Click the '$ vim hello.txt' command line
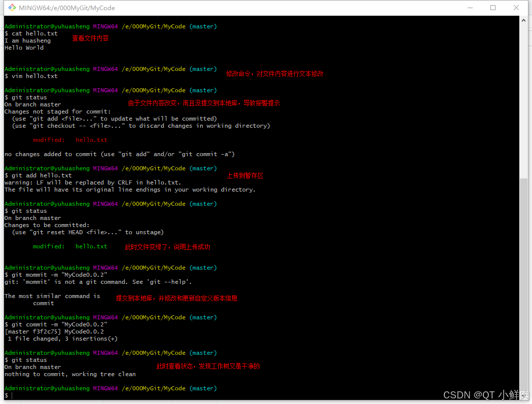The width and height of the screenshot is (532, 404). click(31, 76)
